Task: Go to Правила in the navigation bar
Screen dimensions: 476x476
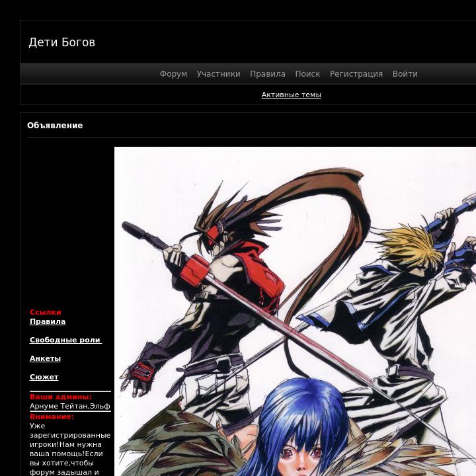Action: (x=268, y=74)
